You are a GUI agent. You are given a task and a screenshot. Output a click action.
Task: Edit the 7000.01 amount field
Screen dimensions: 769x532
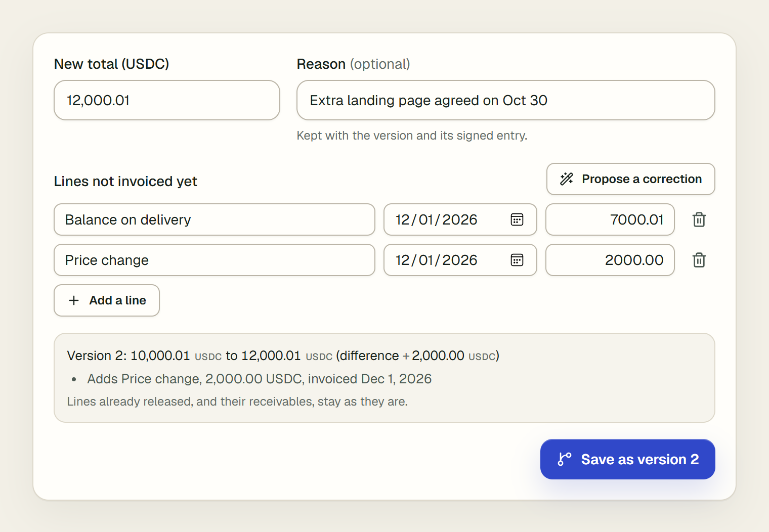pos(610,219)
